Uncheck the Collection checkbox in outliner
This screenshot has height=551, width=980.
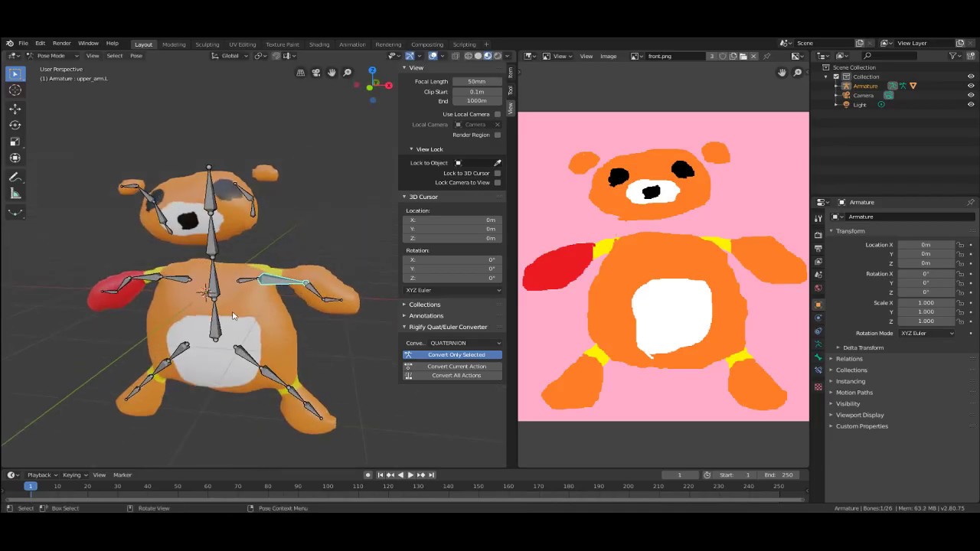pyautogui.click(x=836, y=77)
